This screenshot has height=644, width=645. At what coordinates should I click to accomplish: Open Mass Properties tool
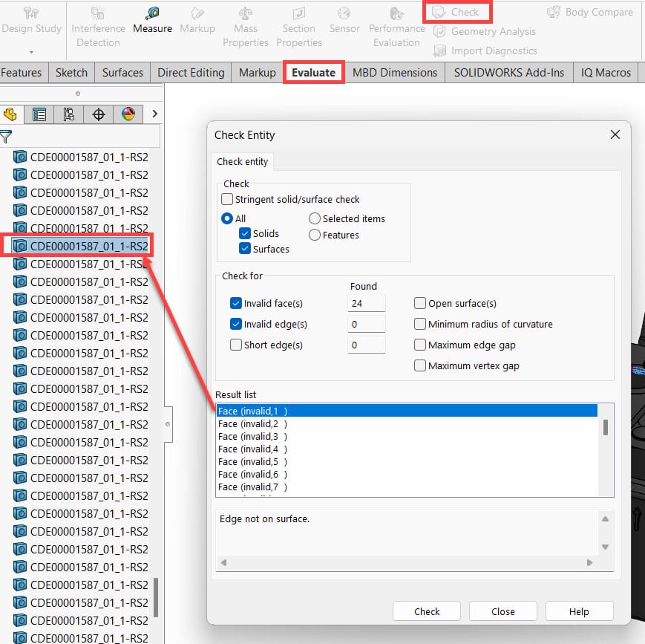tap(246, 13)
